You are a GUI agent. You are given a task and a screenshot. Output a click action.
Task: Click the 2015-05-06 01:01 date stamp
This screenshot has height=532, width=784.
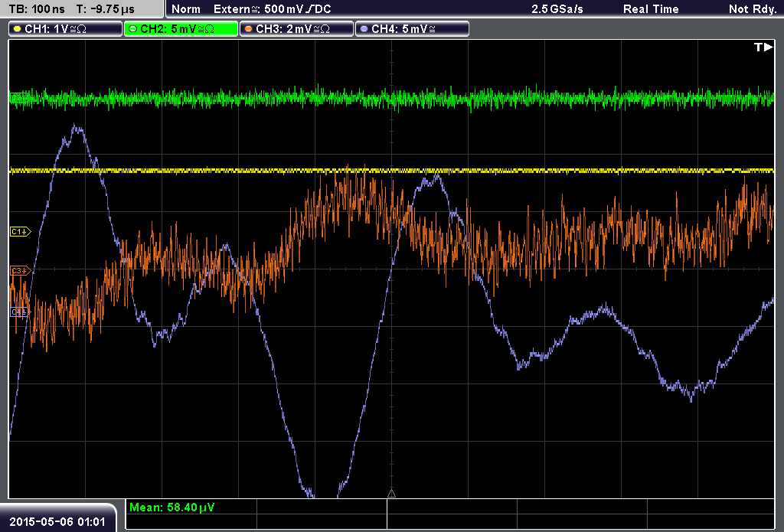point(57,521)
